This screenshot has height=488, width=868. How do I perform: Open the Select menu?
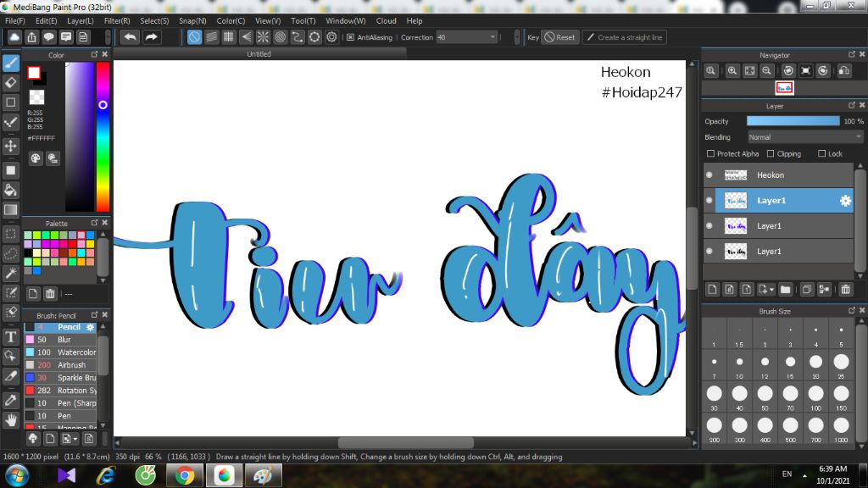[x=154, y=21]
